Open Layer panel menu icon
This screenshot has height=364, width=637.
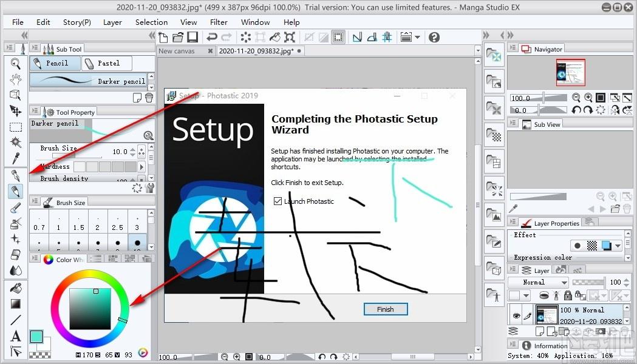(x=513, y=269)
